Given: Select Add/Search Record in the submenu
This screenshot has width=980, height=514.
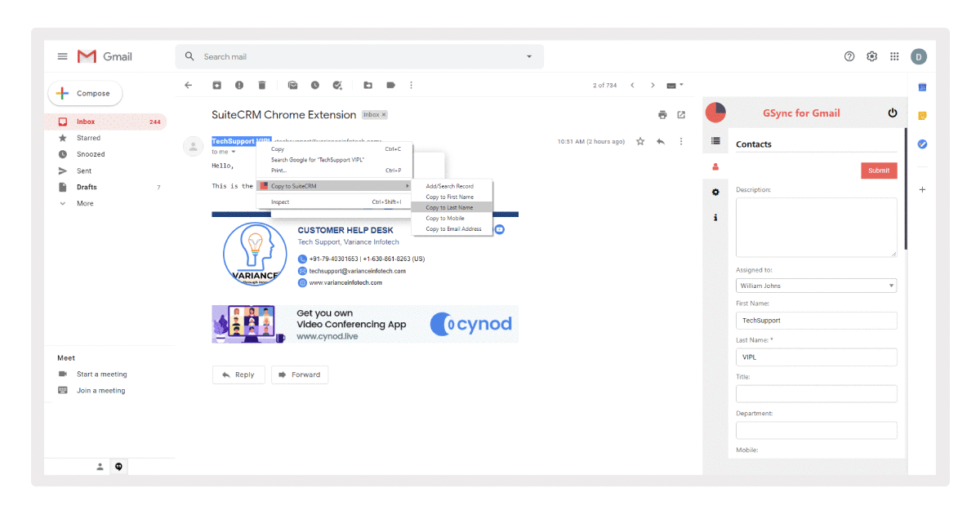Looking at the screenshot, I should click(x=452, y=186).
